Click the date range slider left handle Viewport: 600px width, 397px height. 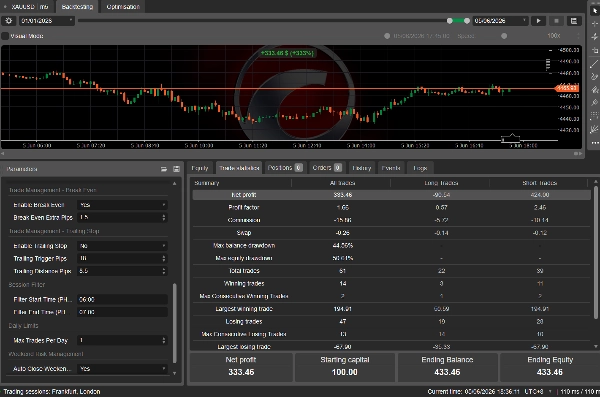coord(450,21)
